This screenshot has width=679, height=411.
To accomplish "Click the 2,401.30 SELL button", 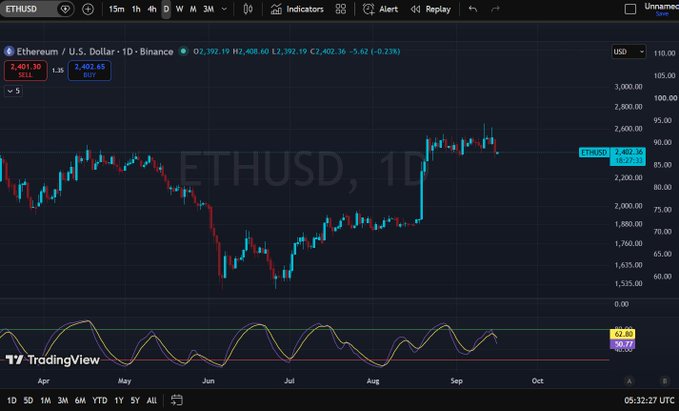I will pyautogui.click(x=26, y=71).
